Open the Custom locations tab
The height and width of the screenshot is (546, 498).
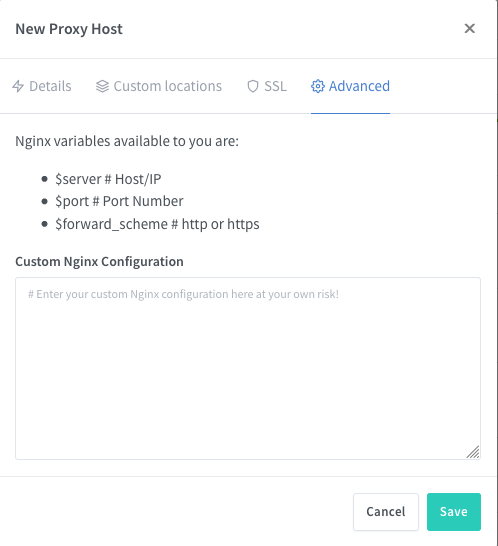(159, 86)
